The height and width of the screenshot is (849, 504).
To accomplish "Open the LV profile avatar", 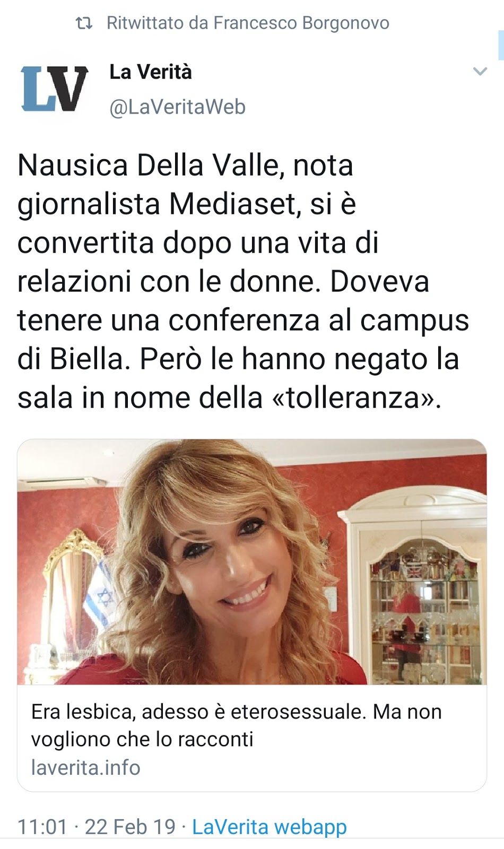I will [x=54, y=89].
